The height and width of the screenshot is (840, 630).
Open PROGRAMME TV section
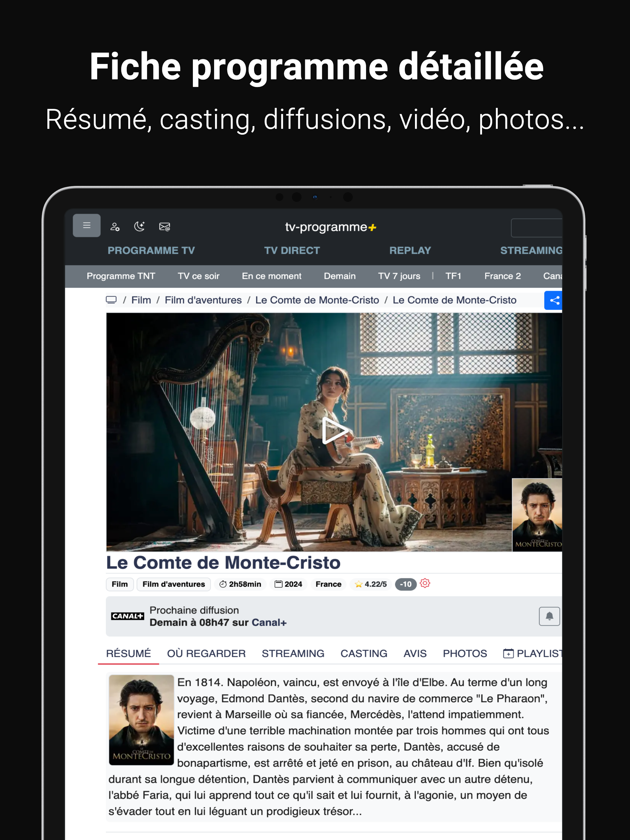(151, 250)
